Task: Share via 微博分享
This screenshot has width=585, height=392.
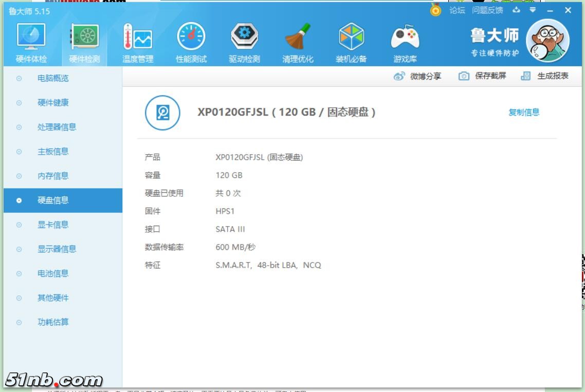Action: [x=426, y=77]
